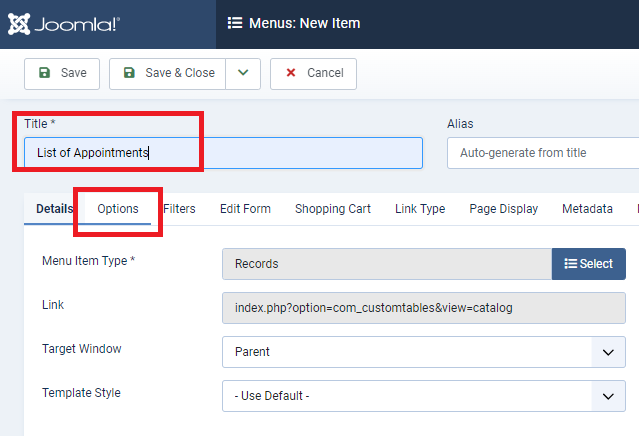Click Select button for Menu Item Type

pyautogui.click(x=589, y=264)
